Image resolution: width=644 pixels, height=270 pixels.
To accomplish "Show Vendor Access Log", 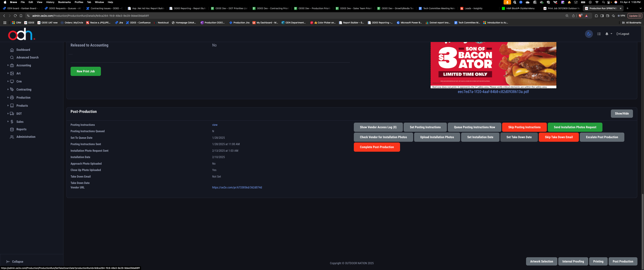I will pyautogui.click(x=378, y=127).
